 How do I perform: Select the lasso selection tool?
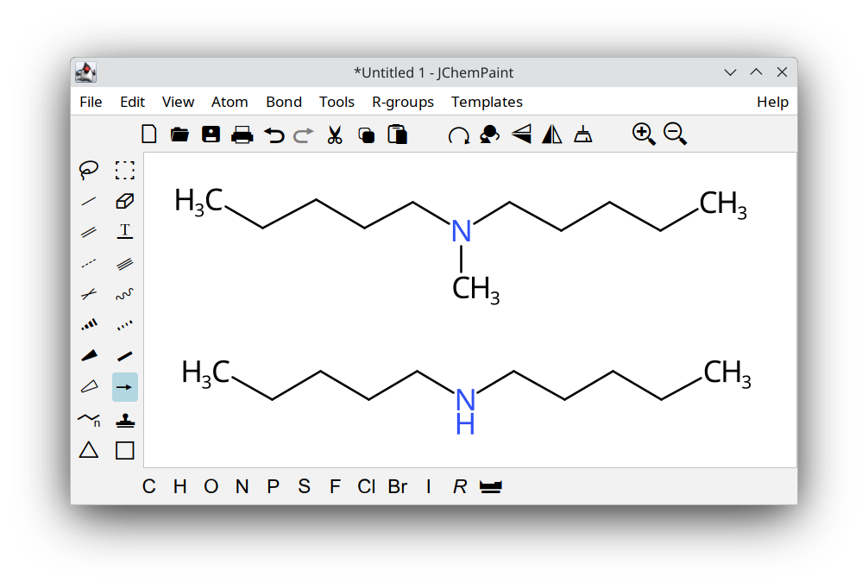coord(89,170)
